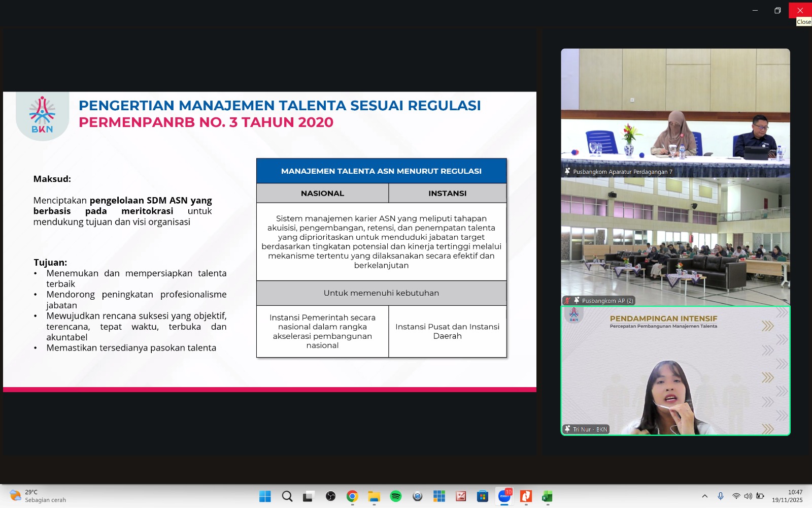
Task: Select Pusbangkom Aparatur Perdagangan 7 video tile
Action: coord(675,113)
